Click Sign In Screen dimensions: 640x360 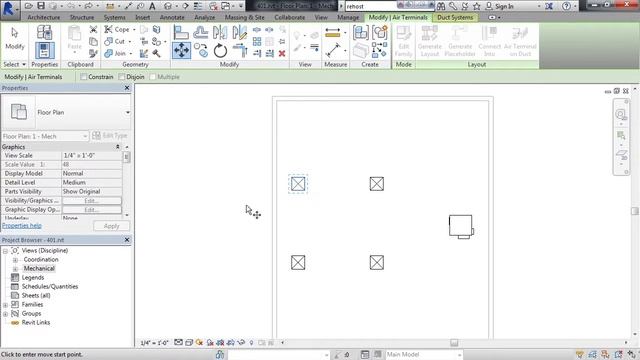(x=504, y=6)
